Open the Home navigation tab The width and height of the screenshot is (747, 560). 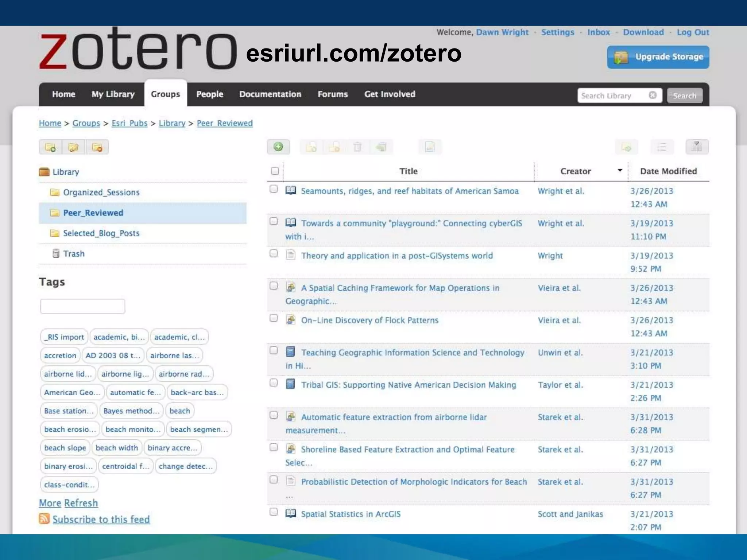63,94
